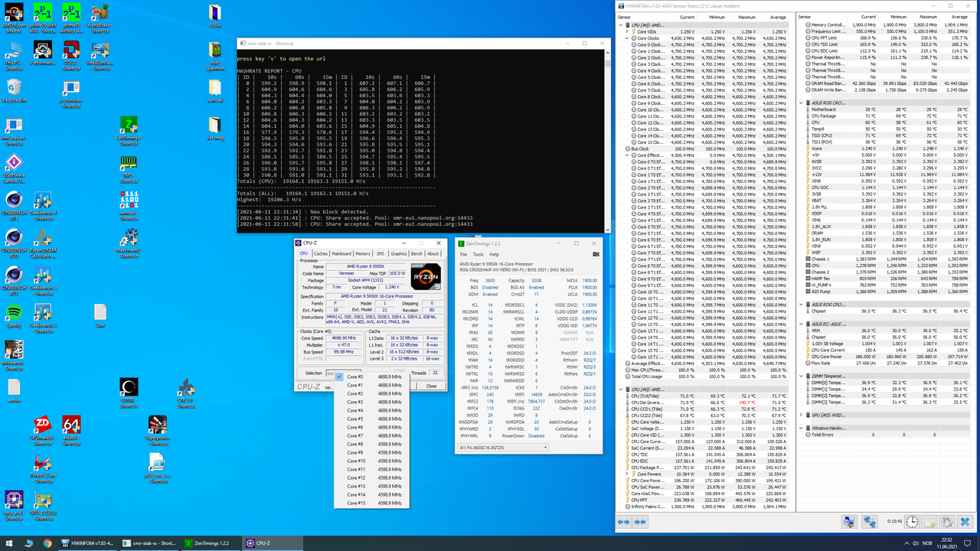This screenshot has width=980, height=551.
Task: Click HWiNFO logging start sheet icon
Action: point(929,522)
